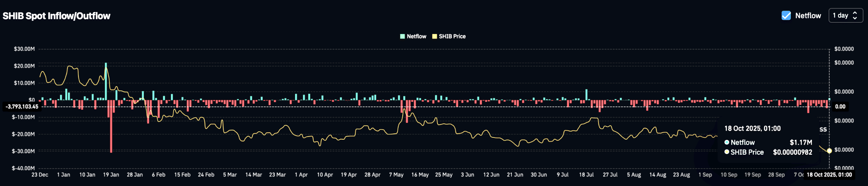Click the 18 Oct 2025, 01:00 axis label

point(829,175)
